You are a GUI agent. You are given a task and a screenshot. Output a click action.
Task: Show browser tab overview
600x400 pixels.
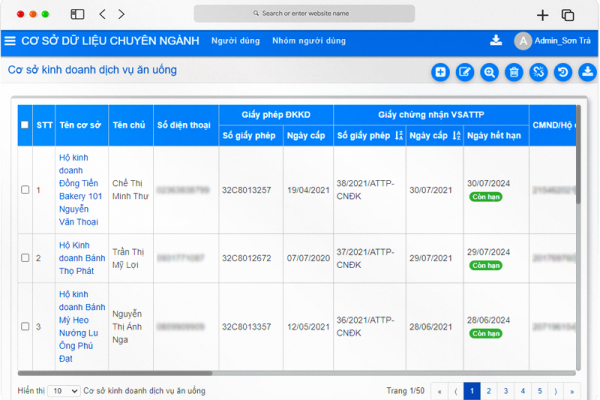(567, 15)
